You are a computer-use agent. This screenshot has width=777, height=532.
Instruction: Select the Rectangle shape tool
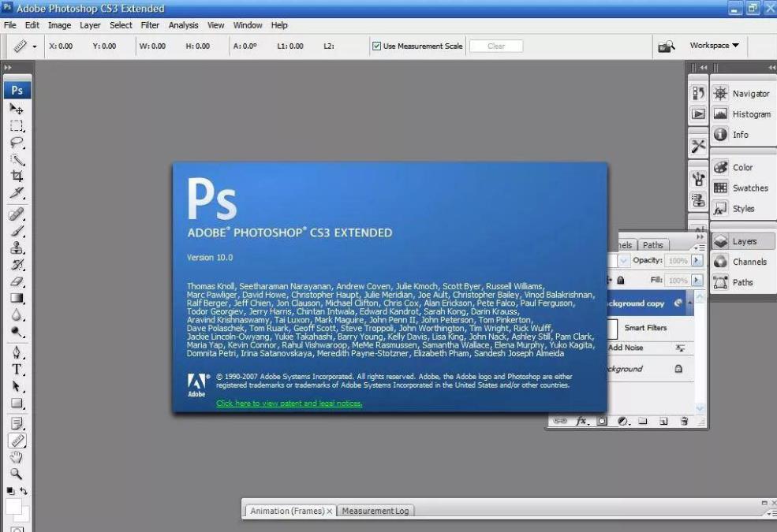17,403
